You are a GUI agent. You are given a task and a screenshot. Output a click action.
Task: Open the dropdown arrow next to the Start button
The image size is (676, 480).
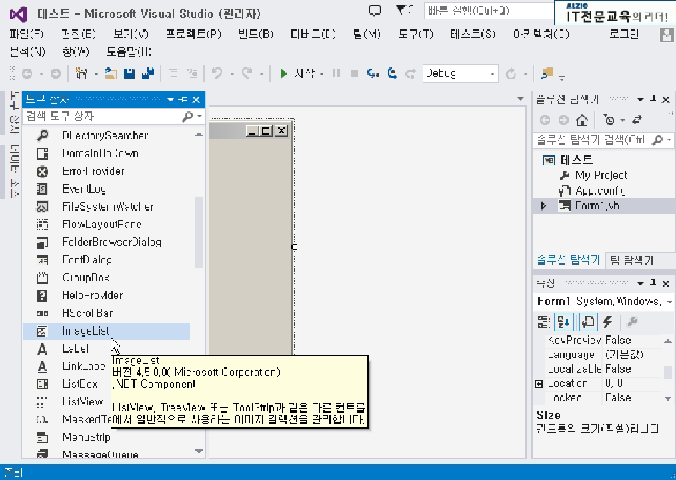(322, 74)
